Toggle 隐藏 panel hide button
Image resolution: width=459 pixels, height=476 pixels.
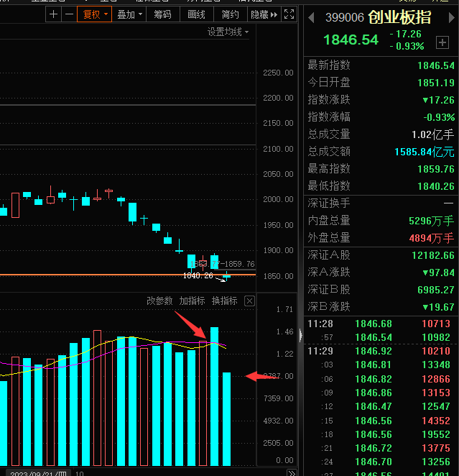coord(264,14)
